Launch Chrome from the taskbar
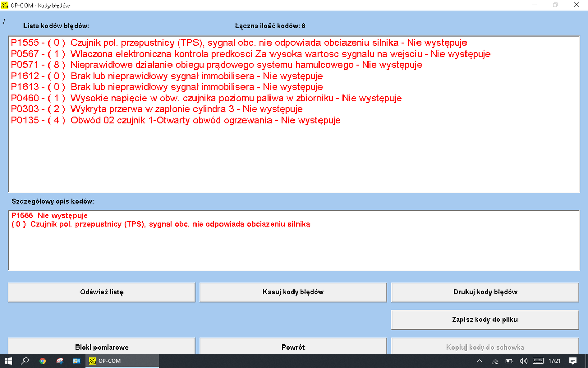The height and width of the screenshot is (368, 588). pos(42,361)
